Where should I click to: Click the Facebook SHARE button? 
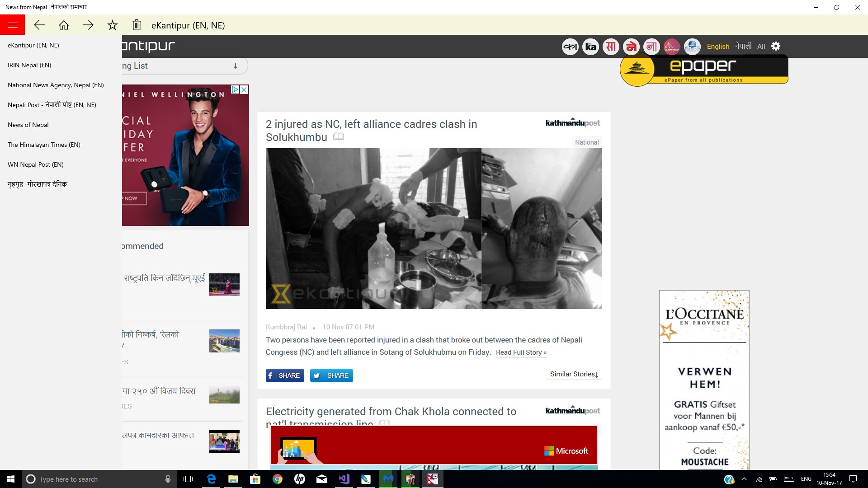[x=284, y=375]
